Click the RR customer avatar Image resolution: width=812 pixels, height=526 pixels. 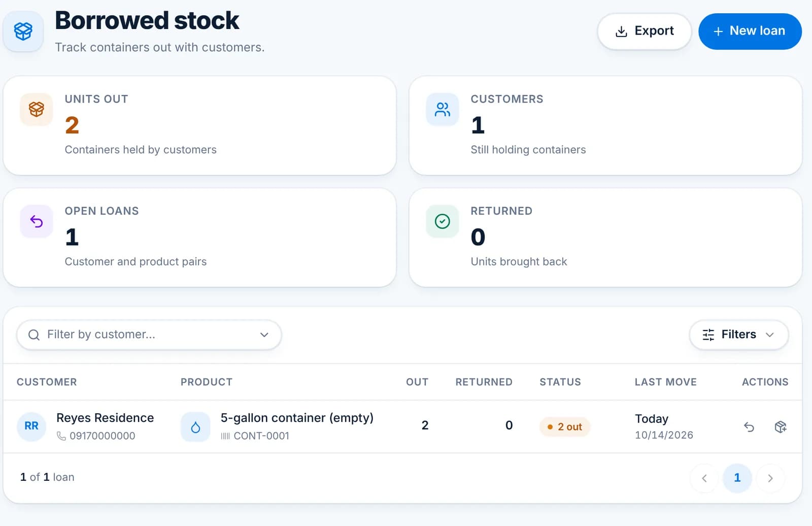(31, 426)
